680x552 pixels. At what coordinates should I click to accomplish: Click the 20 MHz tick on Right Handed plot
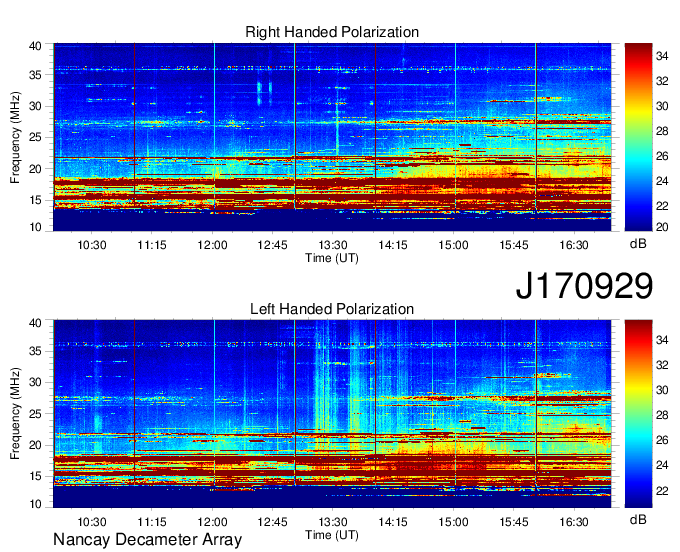click(35, 169)
